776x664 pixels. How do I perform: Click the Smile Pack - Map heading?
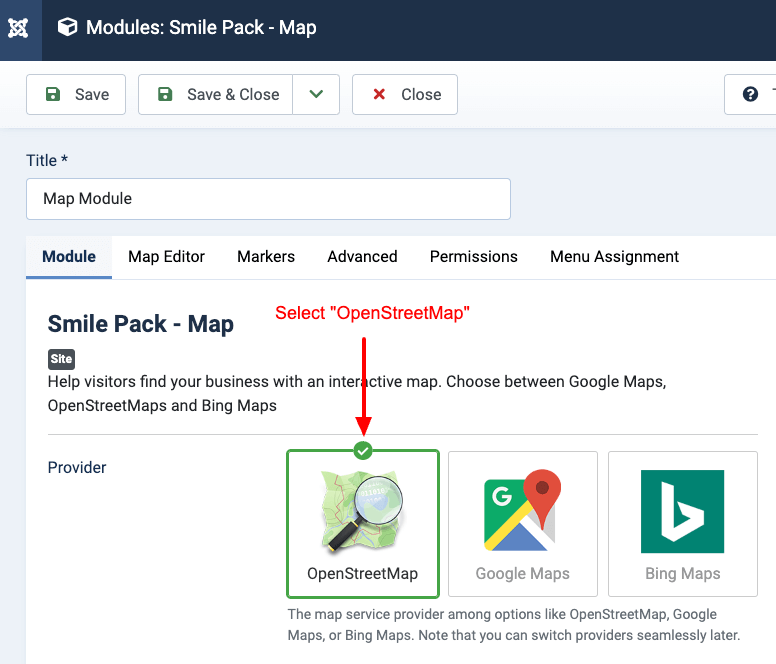[x=141, y=325]
